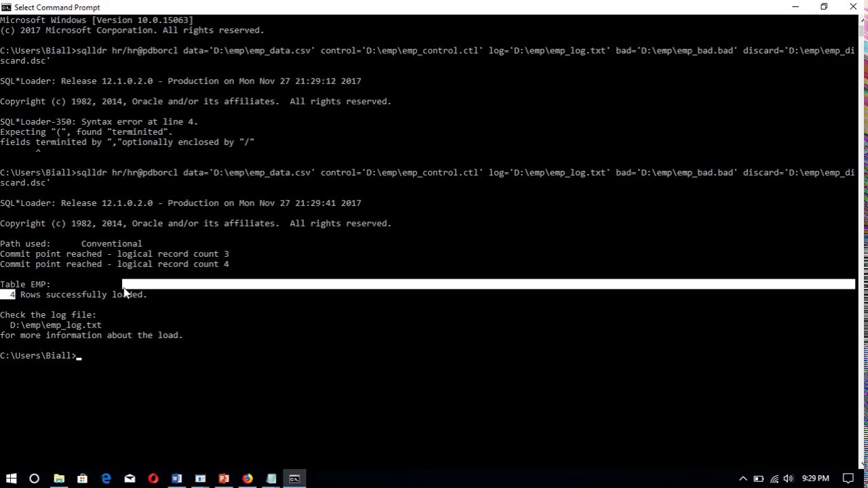Click 'Rows successfully loaded' text
The width and height of the screenshot is (868, 488).
tap(83, 294)
